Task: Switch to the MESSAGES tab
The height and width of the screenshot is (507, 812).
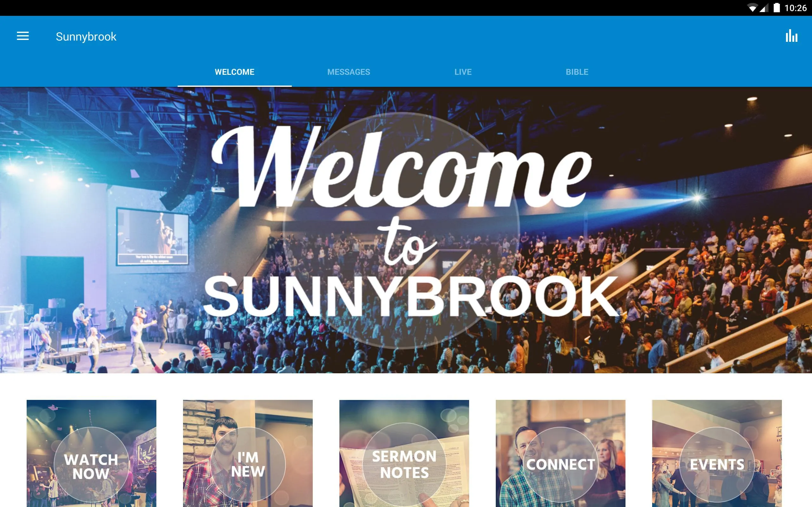Action: 348,71
